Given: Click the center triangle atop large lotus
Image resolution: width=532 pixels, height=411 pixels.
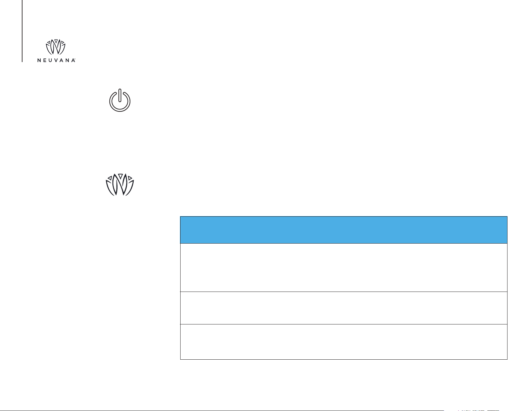Looking at the screenshot, I should (x=120, y=176).
